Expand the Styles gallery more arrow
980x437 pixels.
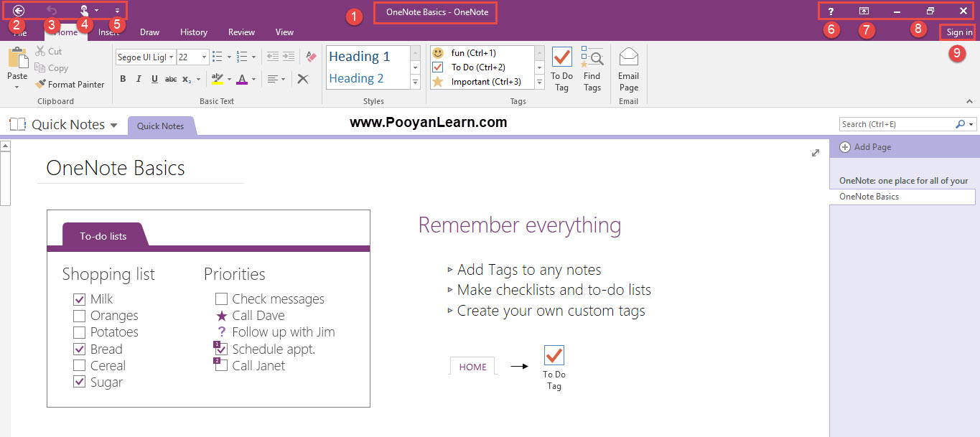coord(415,83)
